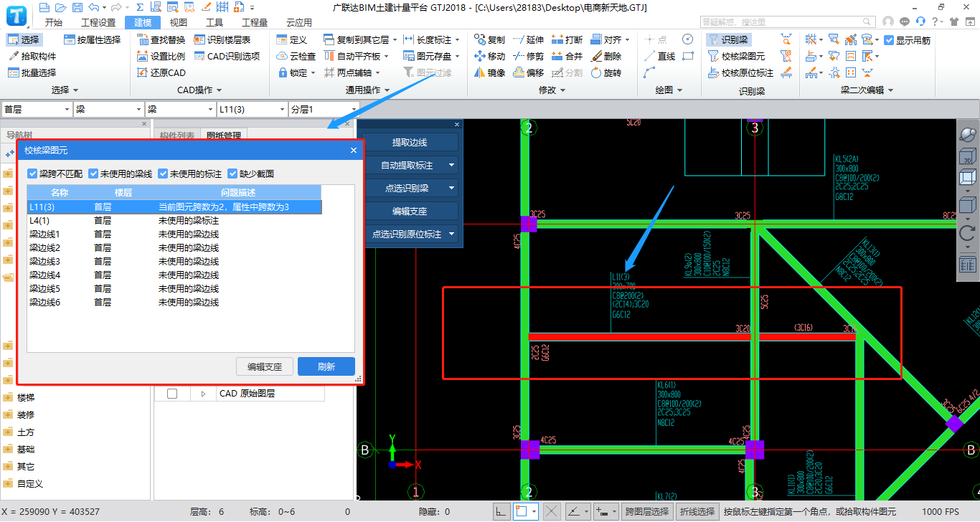Click 设置比例 set scale tool
This screenshot has width=980, height=522.
[x=161, y=56]
